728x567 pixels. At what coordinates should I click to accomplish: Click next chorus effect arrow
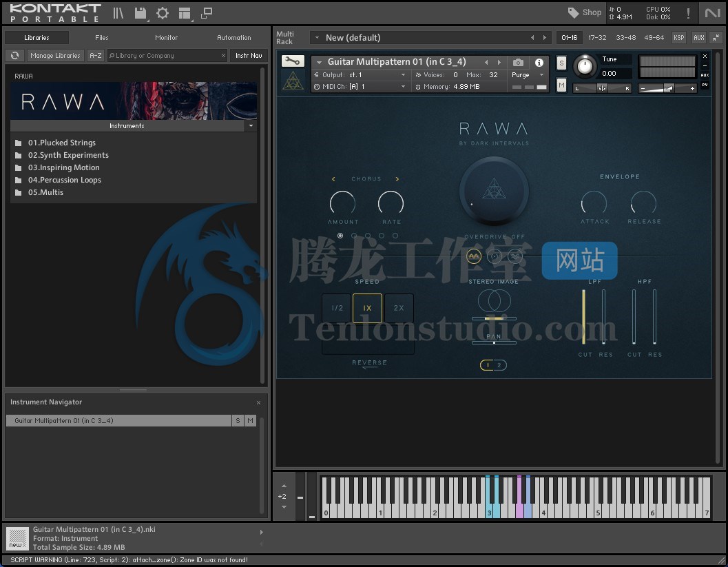tap(397, 179)
